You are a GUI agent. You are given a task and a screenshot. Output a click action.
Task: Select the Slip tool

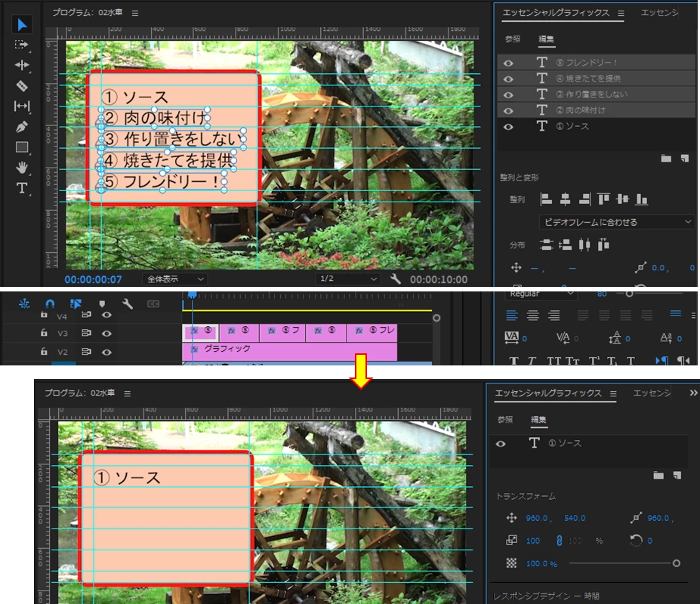click(22, 106)
